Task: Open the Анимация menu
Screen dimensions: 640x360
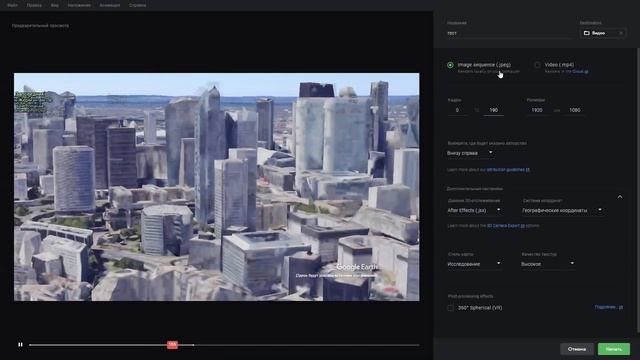Action: 110,5
